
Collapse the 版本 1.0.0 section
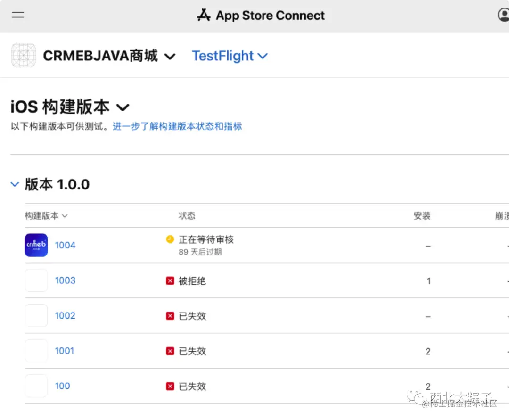(15, 184)
